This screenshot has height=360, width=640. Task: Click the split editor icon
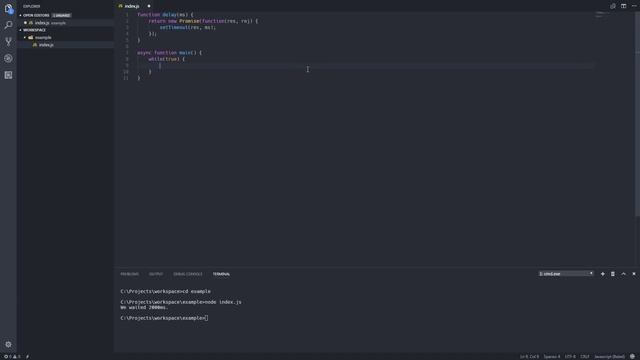[x=623, y=6]
